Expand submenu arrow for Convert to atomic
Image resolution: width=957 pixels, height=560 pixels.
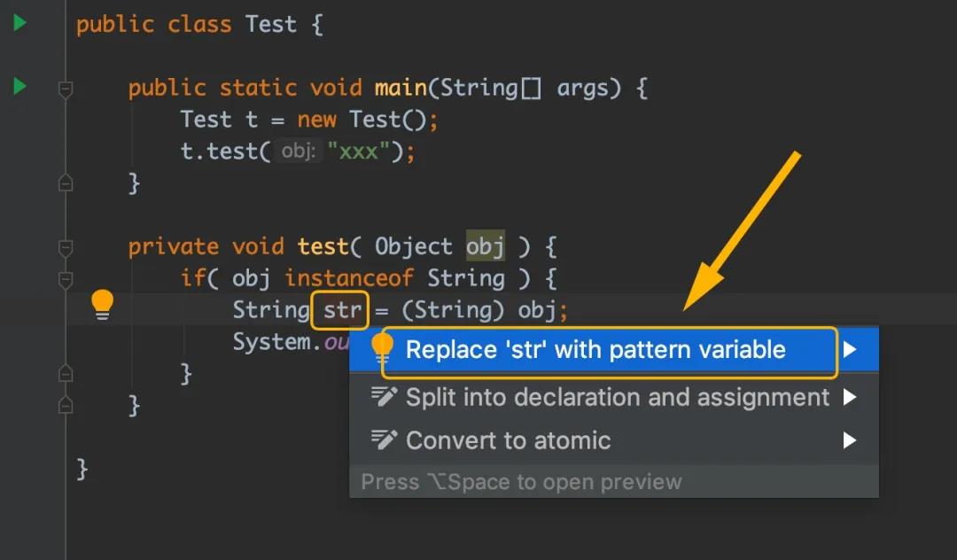coord(850,440)
